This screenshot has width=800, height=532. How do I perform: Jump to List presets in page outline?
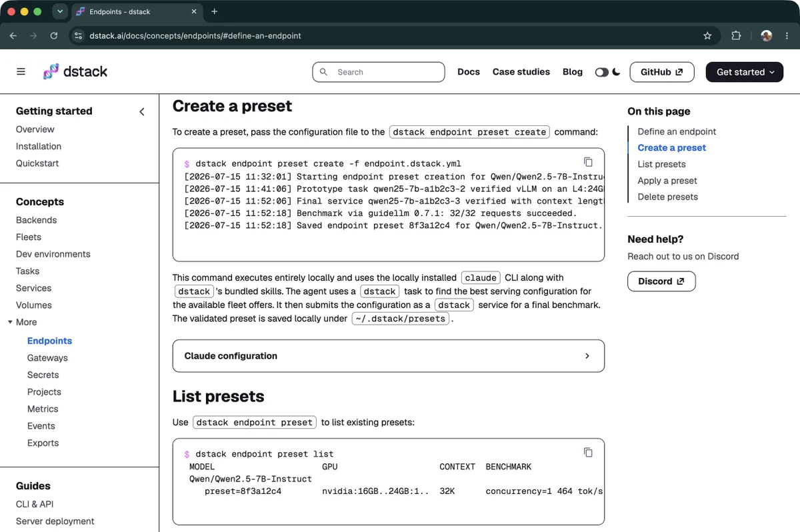click(662, 164)
